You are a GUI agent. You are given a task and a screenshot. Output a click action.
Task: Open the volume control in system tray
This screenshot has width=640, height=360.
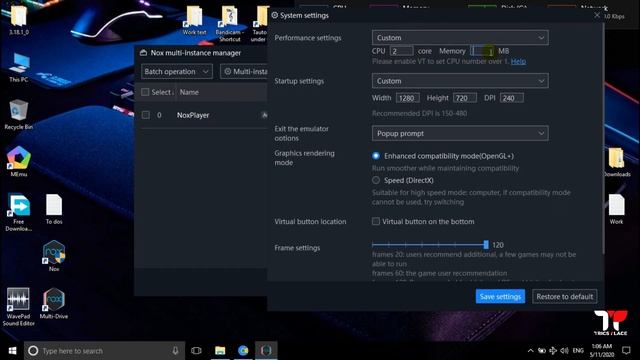pos(565,351)
